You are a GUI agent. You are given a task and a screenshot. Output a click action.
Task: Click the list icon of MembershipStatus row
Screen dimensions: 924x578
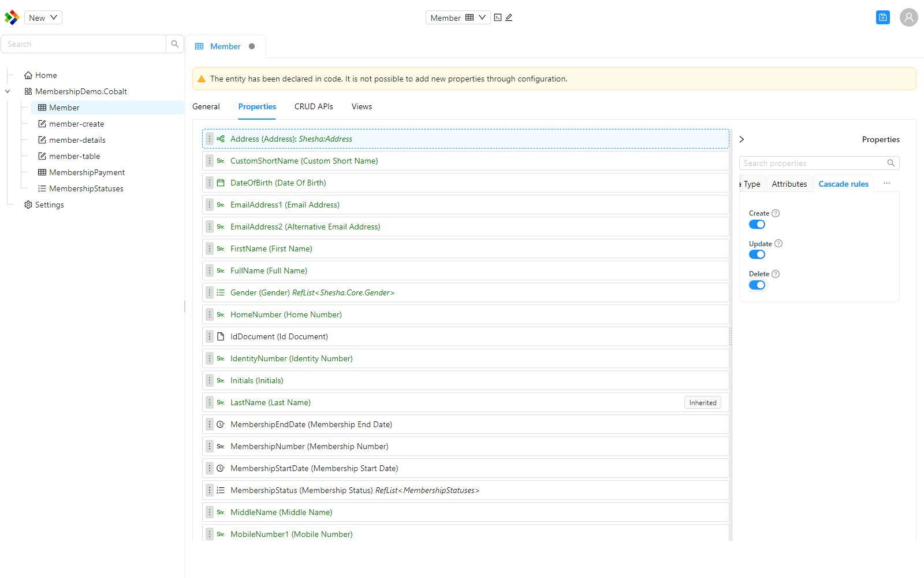(x=221, y=490)
